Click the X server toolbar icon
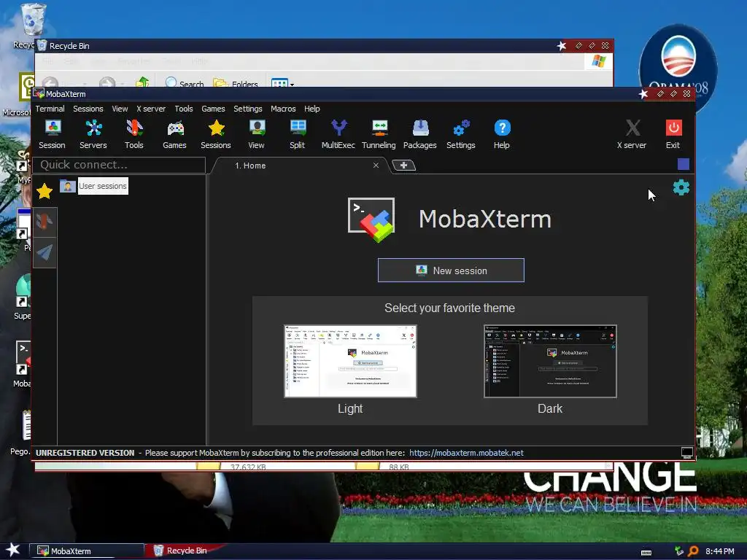This screenshot has width=747, height=560. coord(632,135)
